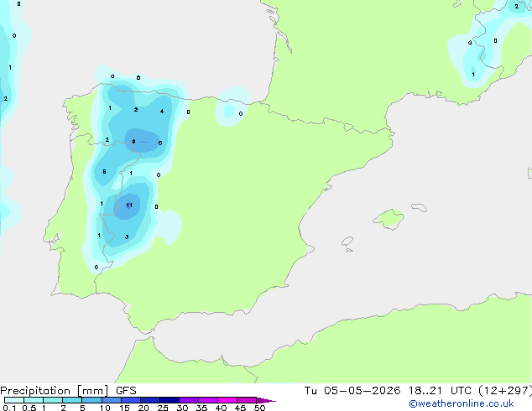Image resolution: width=532 pixels, height=411 pixels.
Task: Click the "Tu" weekday abbreviation
Action: click(x=310, y=391)
